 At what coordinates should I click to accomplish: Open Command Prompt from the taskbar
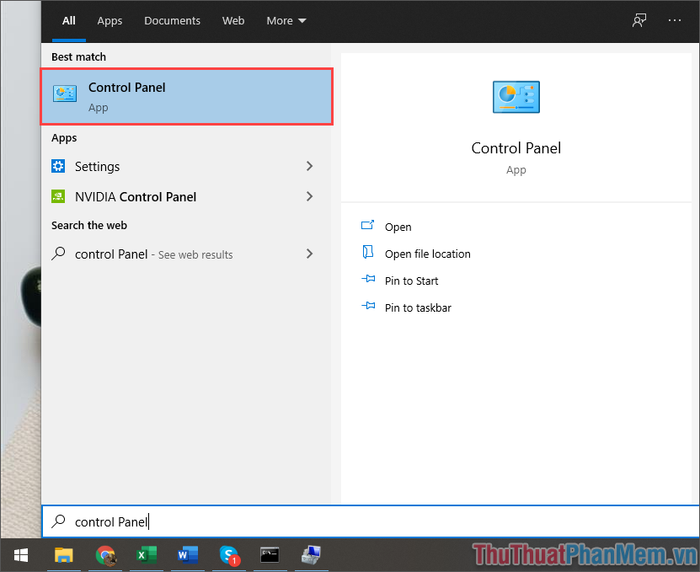point(270,555)
